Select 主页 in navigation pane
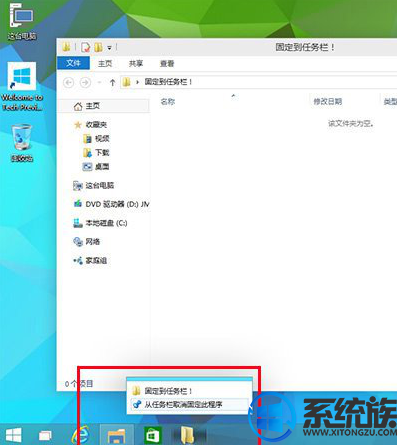 103,106
